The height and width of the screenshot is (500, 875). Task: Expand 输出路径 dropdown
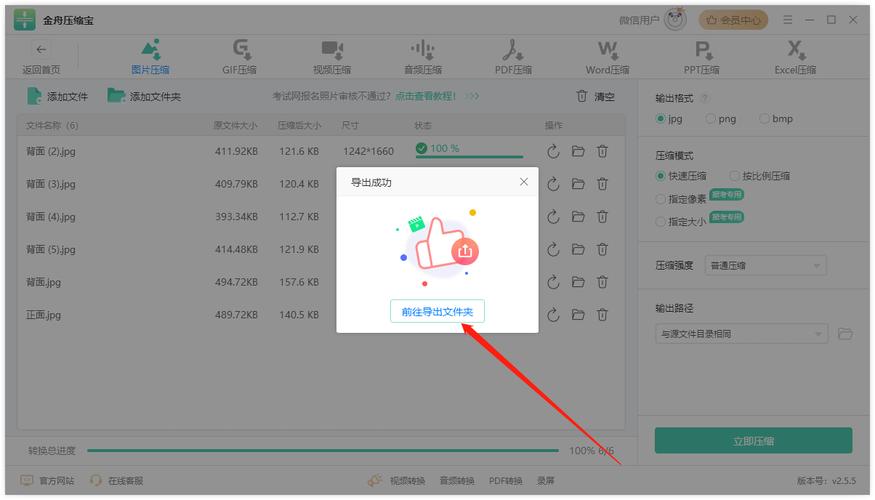741,334
